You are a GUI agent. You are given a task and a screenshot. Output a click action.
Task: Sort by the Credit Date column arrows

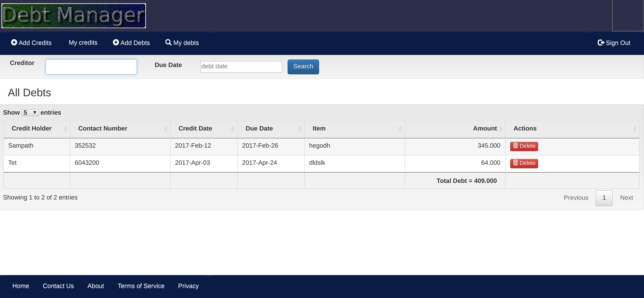(x=233, y=129)
